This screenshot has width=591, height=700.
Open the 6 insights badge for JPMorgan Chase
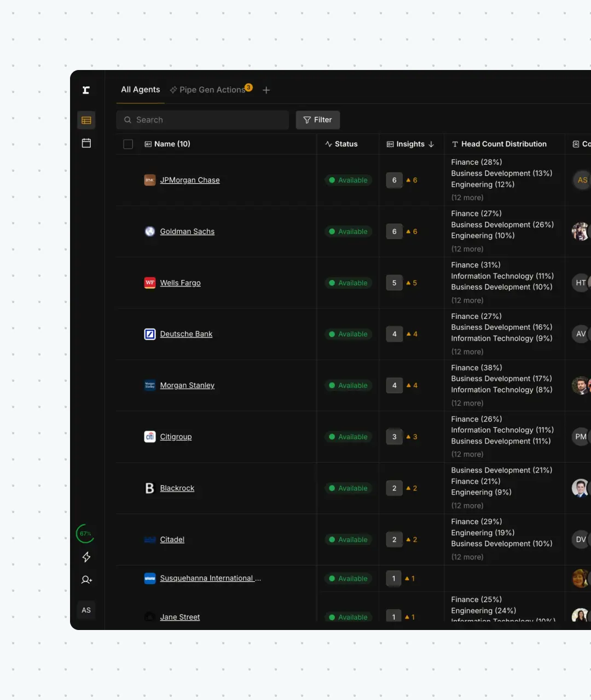394,180
